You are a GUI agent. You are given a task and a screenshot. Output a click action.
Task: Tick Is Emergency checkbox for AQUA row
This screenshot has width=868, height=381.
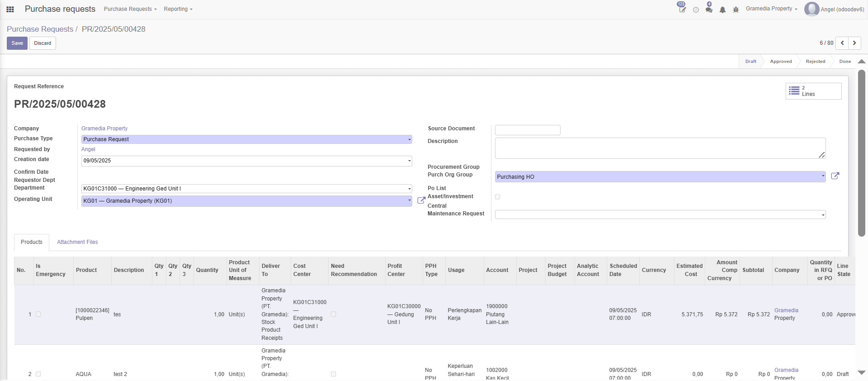click(x=38, y=374)
